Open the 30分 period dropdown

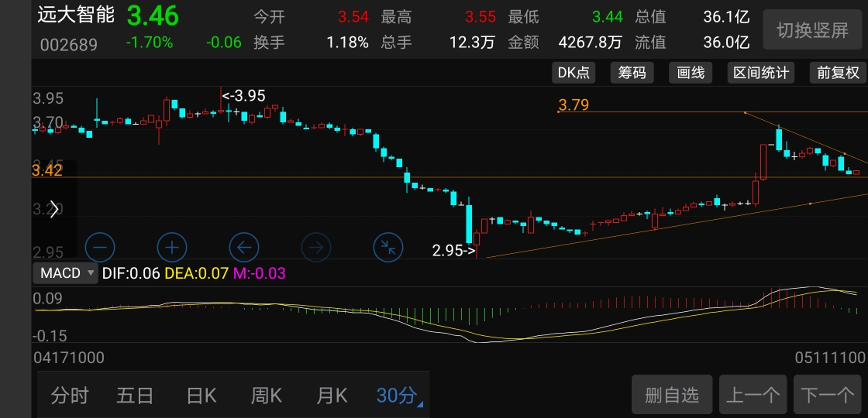(398, 396)
